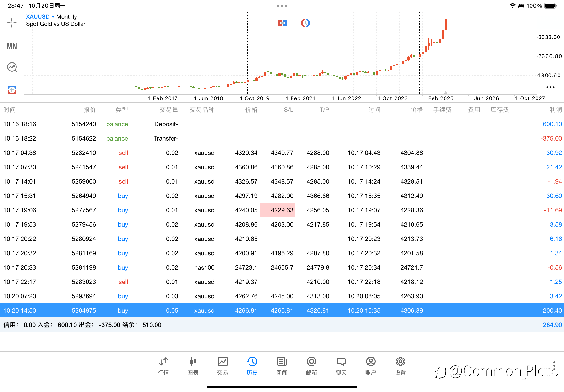Open the 新闻 news tab
Screen dimensions: 564x392
click(282, 366)
